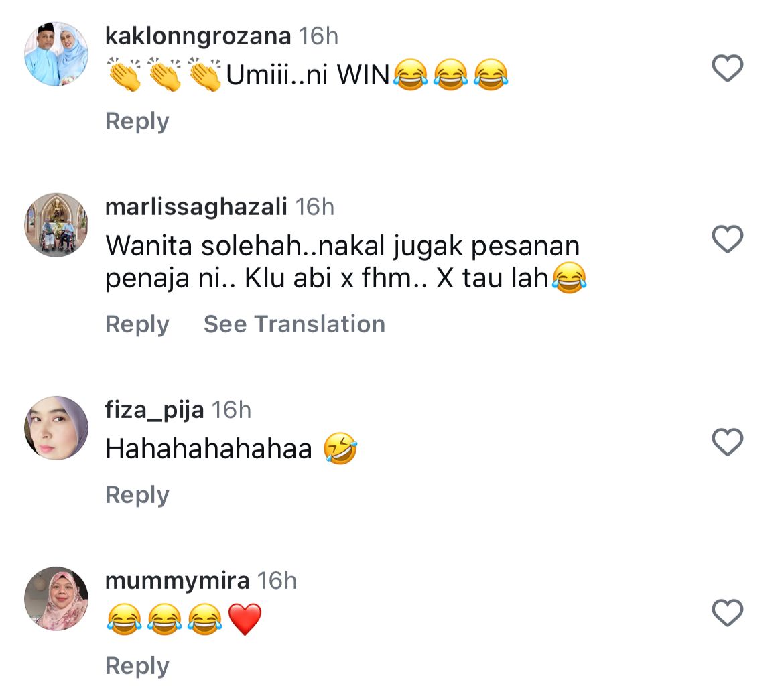The width and height of the screenshot is (784, 692).
Task: Show translation of marlissaghazali's comment
Action: 294,324
